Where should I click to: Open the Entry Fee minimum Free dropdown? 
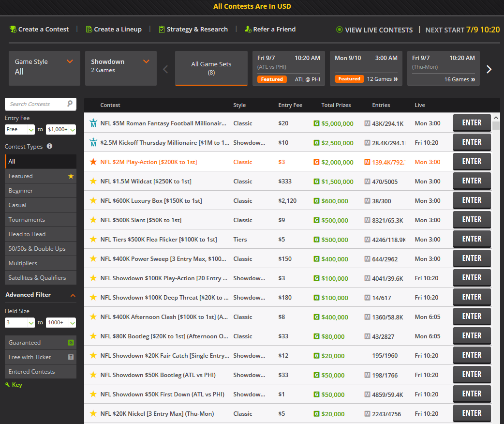(20, 129)
